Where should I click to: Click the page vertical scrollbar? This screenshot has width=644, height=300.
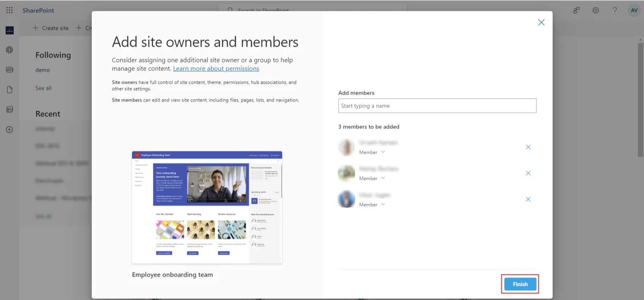[x=640, y=99]
